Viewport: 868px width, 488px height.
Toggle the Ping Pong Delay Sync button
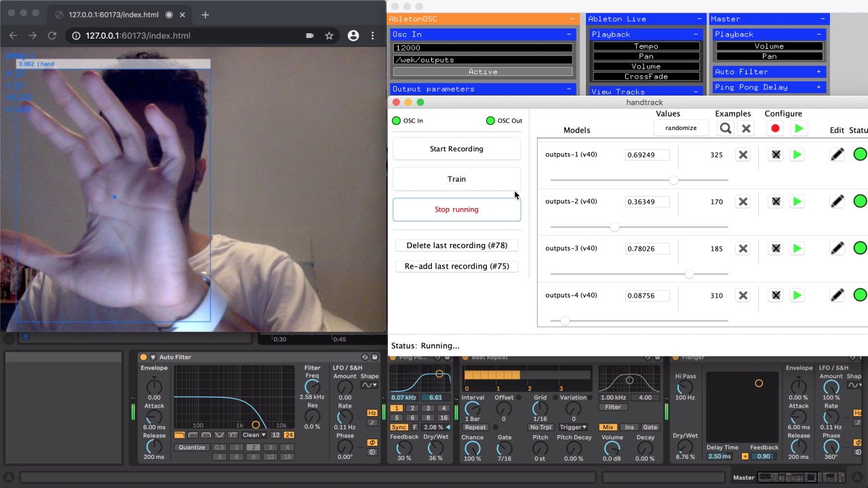[399, 428]
